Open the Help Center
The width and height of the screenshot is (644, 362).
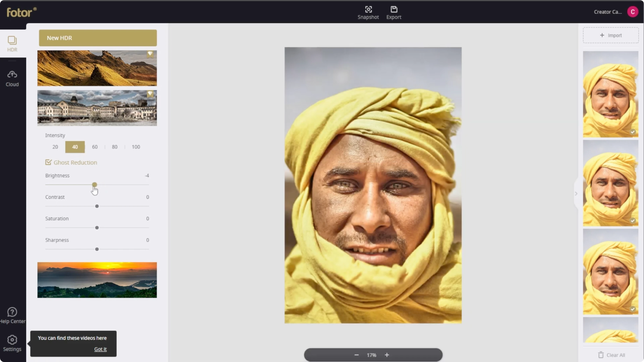point(12,315)
